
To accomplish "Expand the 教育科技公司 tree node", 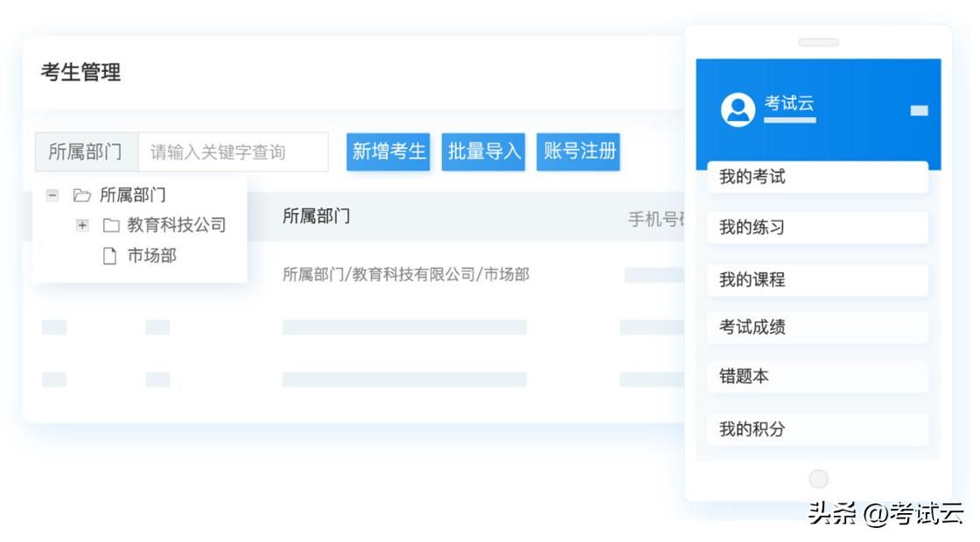I will (x=82, y=225).
